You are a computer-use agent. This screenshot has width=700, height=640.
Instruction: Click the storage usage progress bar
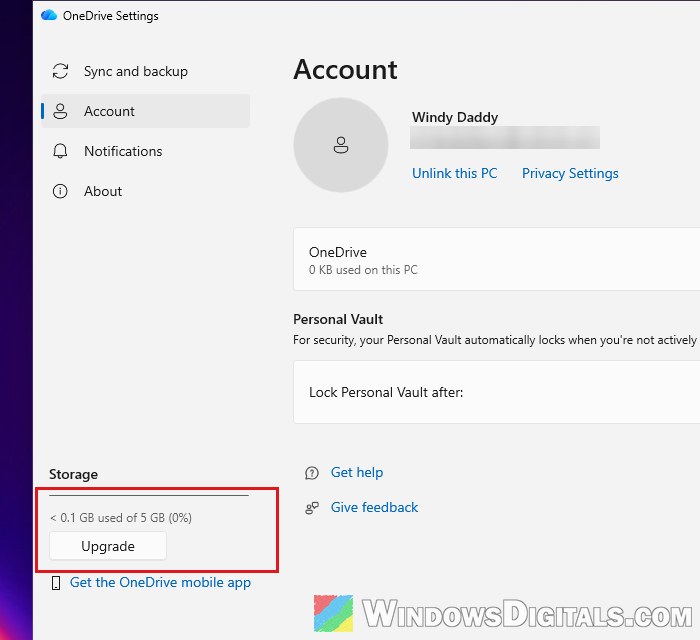[x=149, y=495]
